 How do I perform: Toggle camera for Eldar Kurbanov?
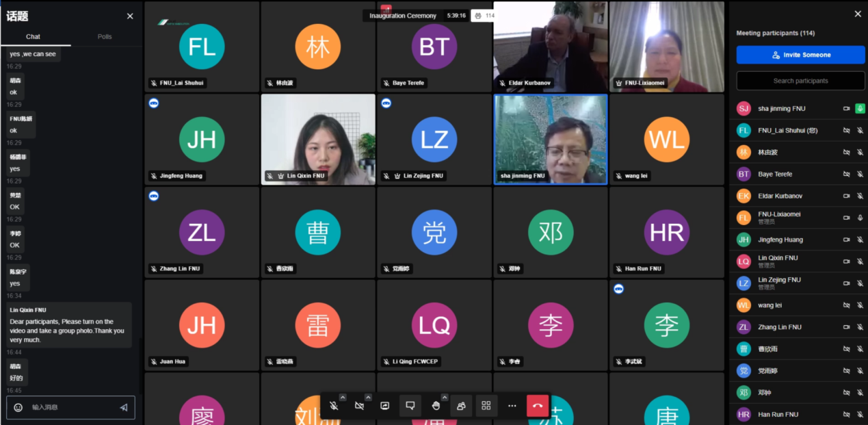(846, 196)
